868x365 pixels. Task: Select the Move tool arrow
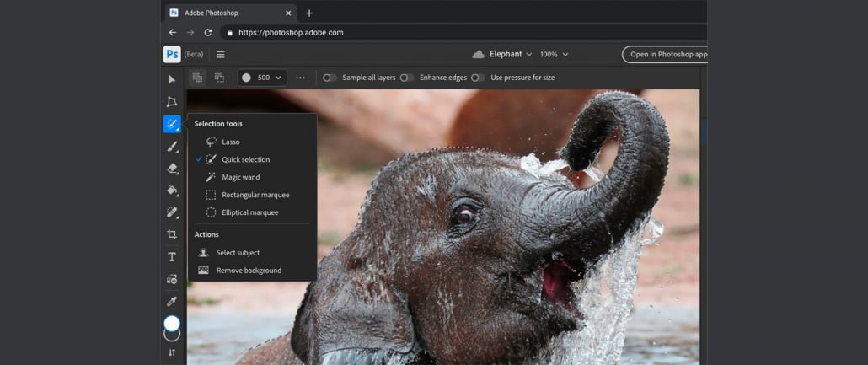pyautogui.click(x=172, y=80)
